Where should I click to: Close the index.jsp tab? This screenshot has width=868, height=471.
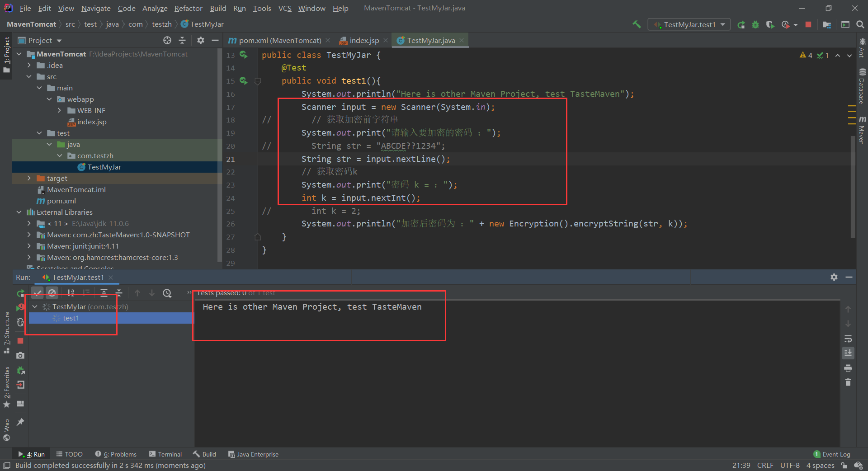click(x=386, y=40)
